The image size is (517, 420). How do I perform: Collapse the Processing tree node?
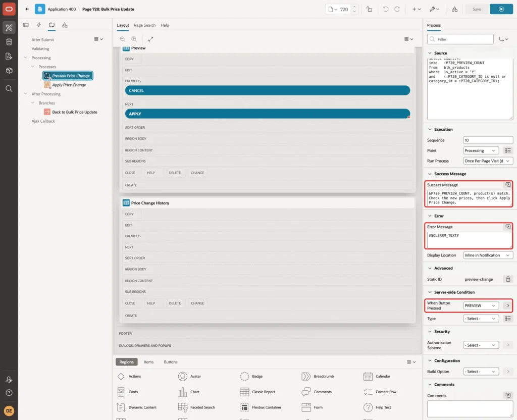click(x=25, y=58)
